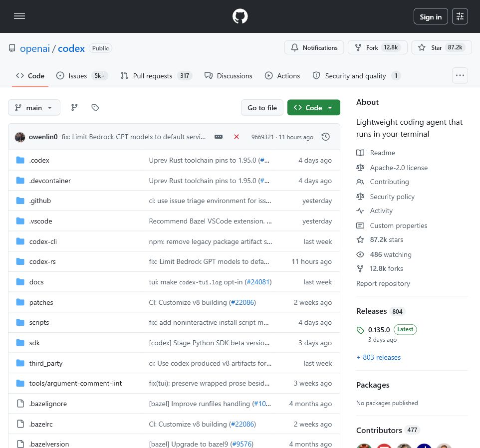
Task: Open the codex-rs folder
Action: click(42, 261)
